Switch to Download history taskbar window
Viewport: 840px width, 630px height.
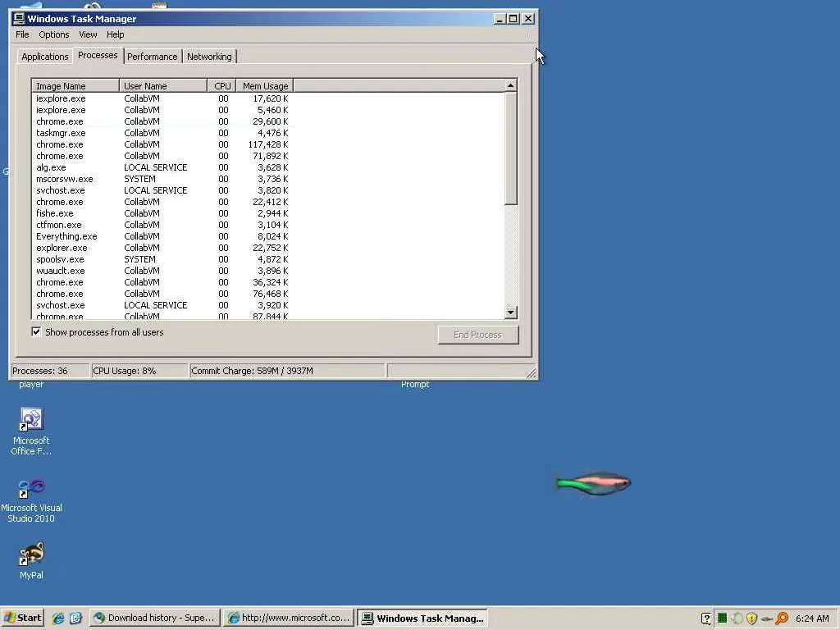coord(154,618)
